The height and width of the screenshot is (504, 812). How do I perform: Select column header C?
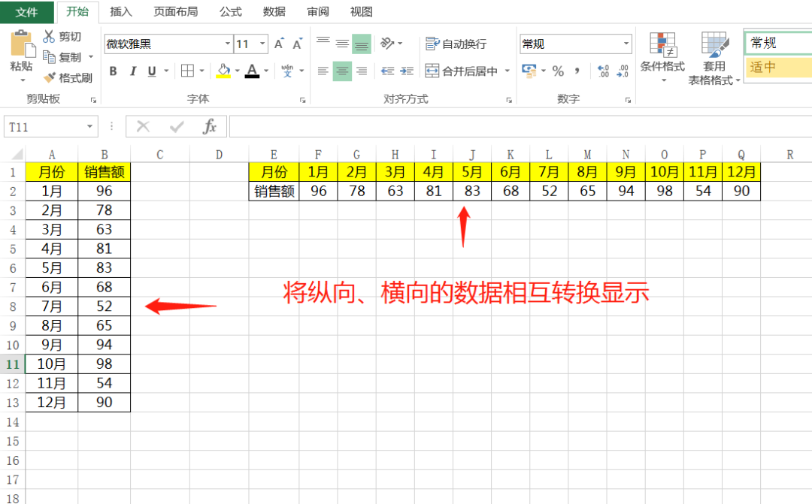pyautogui.click(x=160, y=154)
